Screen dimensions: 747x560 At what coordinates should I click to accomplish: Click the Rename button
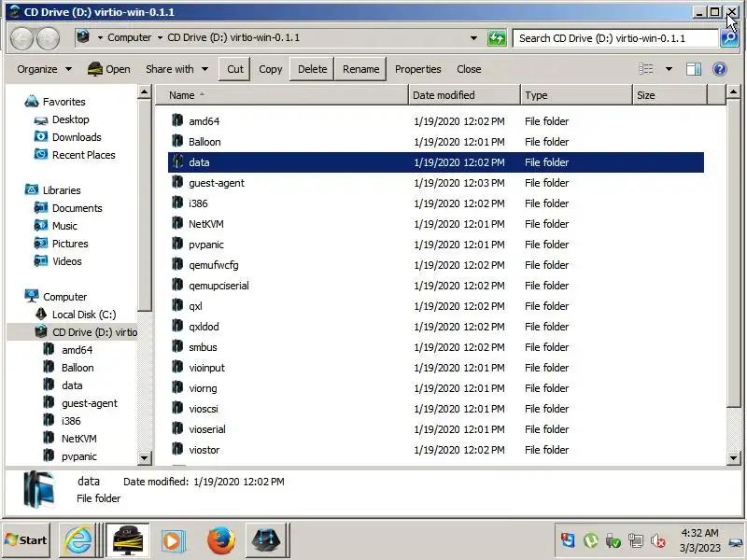[360, 69]
